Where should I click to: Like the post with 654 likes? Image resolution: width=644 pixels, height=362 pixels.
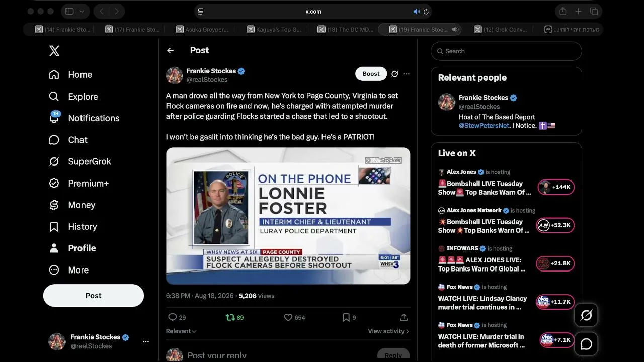(288, 317)
